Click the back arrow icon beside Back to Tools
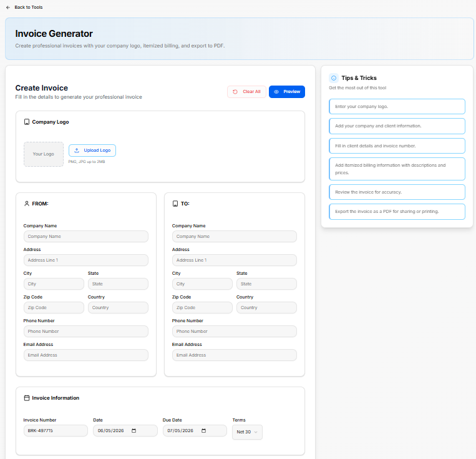 (8, 7)
